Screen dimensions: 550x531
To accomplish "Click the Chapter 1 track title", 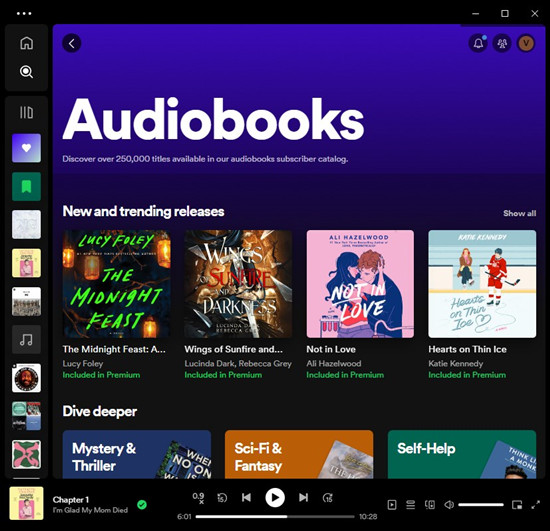I will [x=71, y=499].
